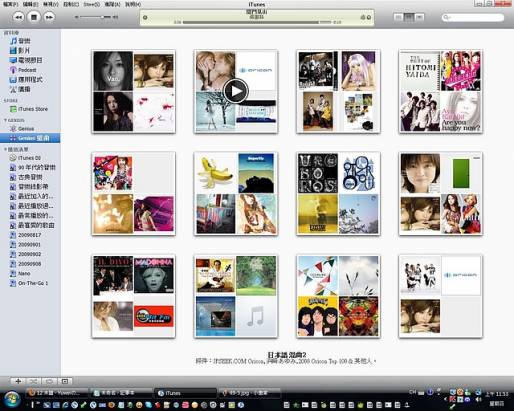Open the 影片 movies library
The width and height of the screenshot is (514, 411).
(20, 51)
